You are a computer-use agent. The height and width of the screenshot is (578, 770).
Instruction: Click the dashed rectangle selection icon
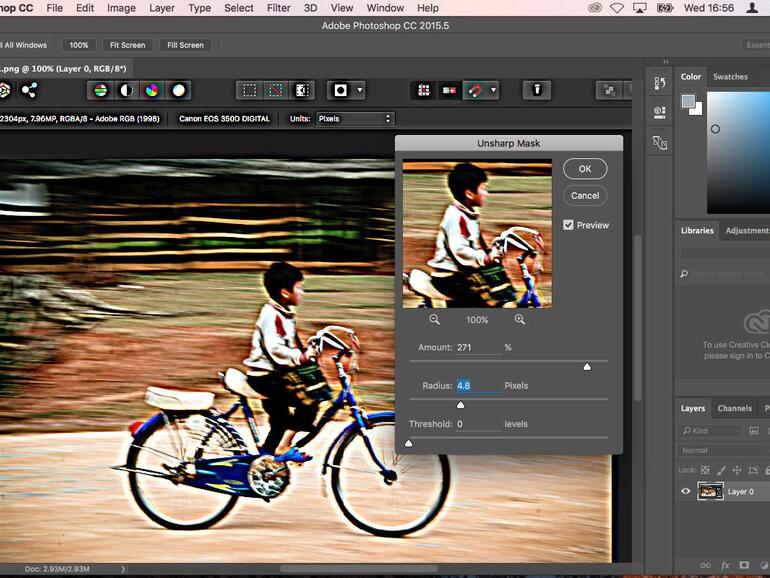pos(249,90)
